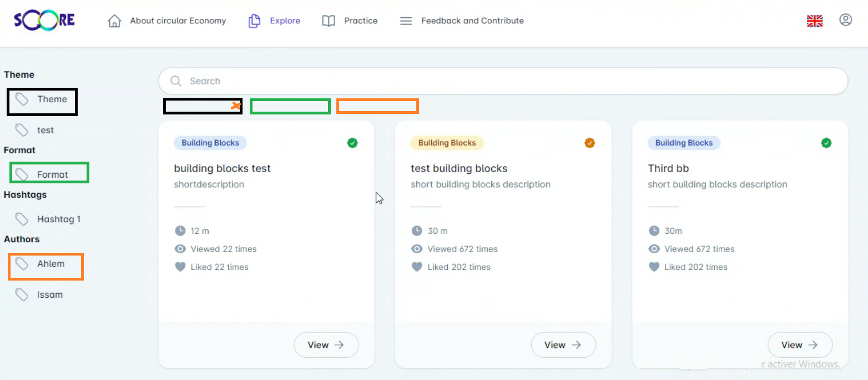Toggle the test theme filter

(x=45, y=131)
